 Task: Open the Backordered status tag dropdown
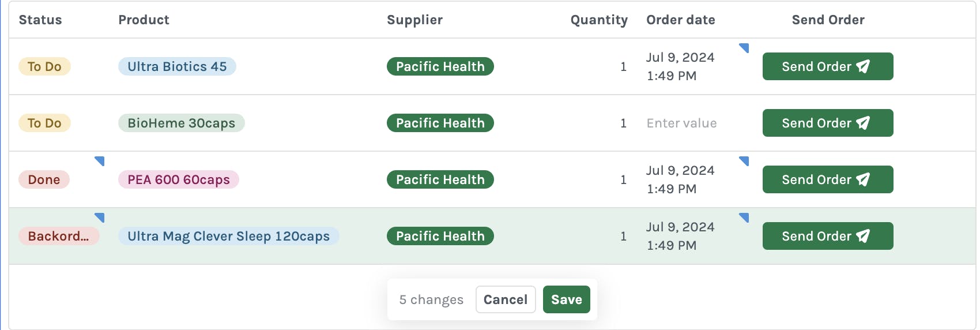(58, 236)
